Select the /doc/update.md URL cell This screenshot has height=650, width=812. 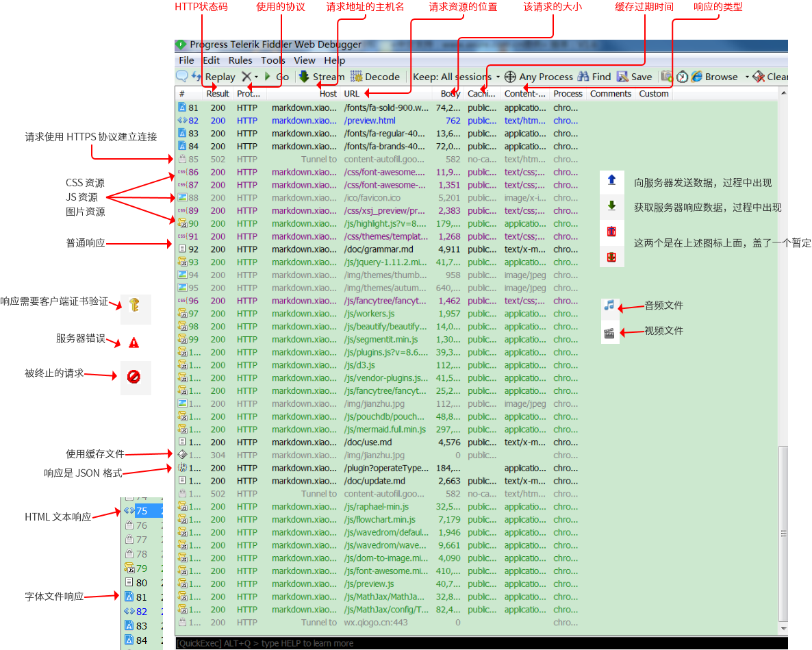pos(375,481)
